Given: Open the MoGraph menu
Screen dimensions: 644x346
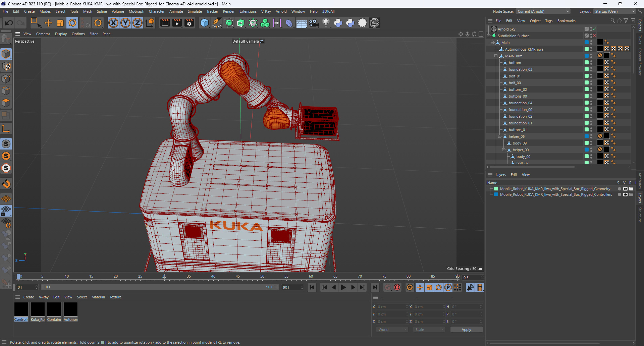Looking at the screenshot, I should click(x=136, y=11).
